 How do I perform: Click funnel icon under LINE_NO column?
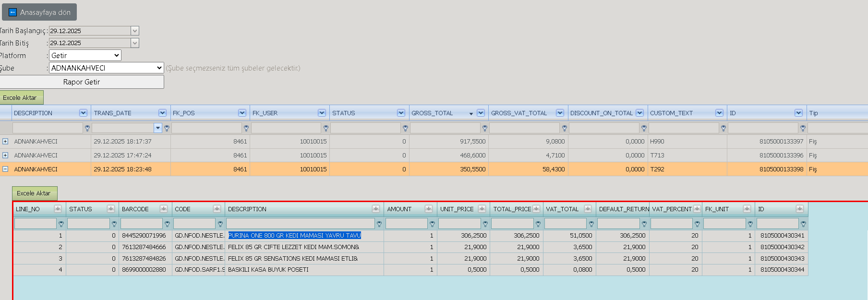click(61, 224)
